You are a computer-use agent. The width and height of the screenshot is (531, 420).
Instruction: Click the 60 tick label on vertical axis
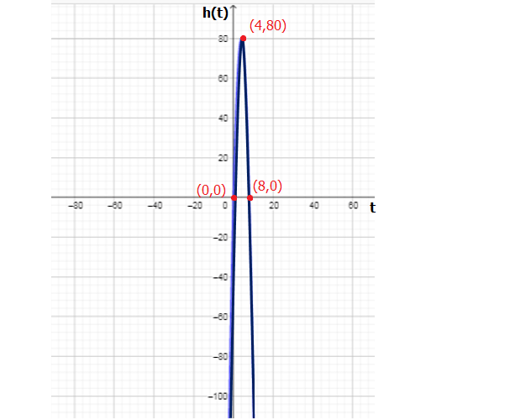[224, 78]
